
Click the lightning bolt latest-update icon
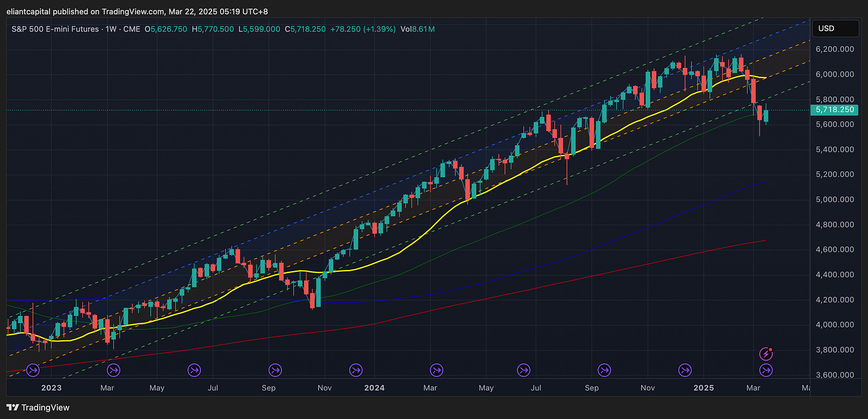[766, 355]
